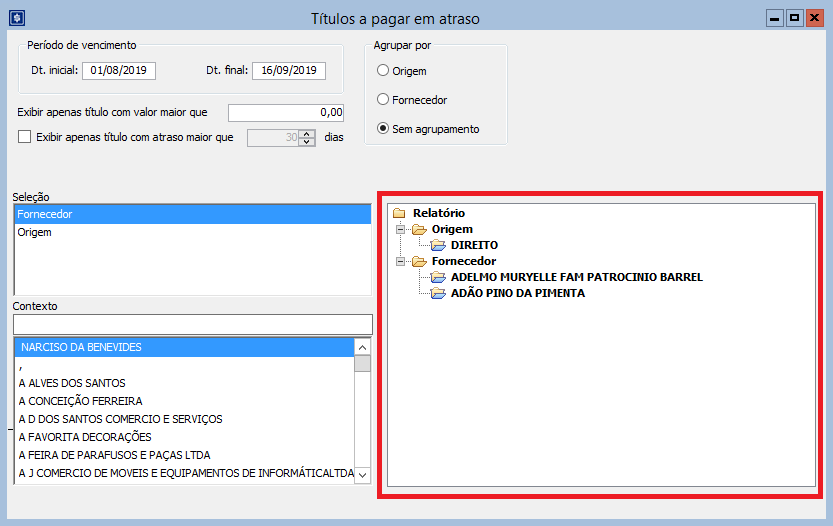833x526 pixels.
Task: Maximize the Títulos a pagar window
Action: point(794,18)
